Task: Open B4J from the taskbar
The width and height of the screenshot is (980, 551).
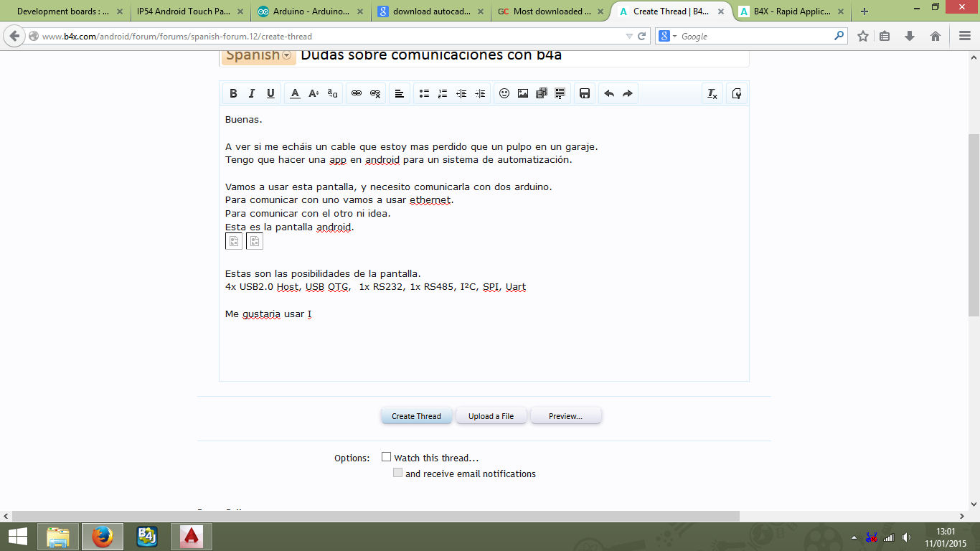Action: pos(147,536)
